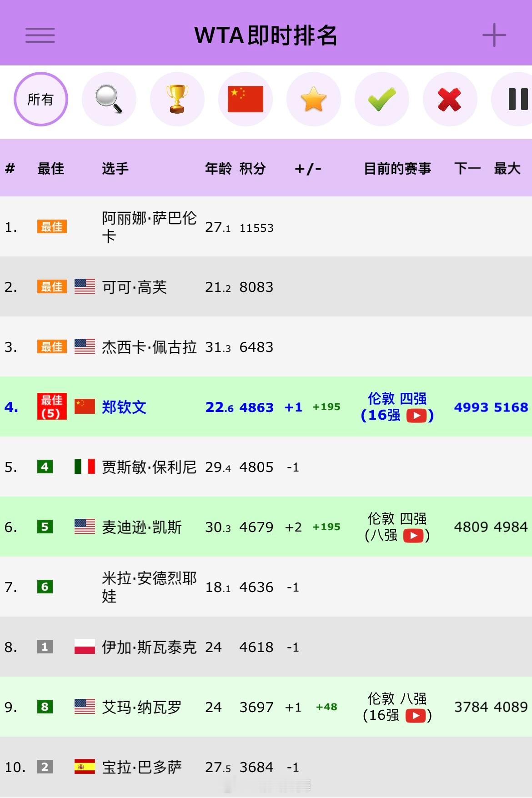The width and height of the screenshot is (532, 798).
Task: Click next points 4993
Action: (472, 407)
